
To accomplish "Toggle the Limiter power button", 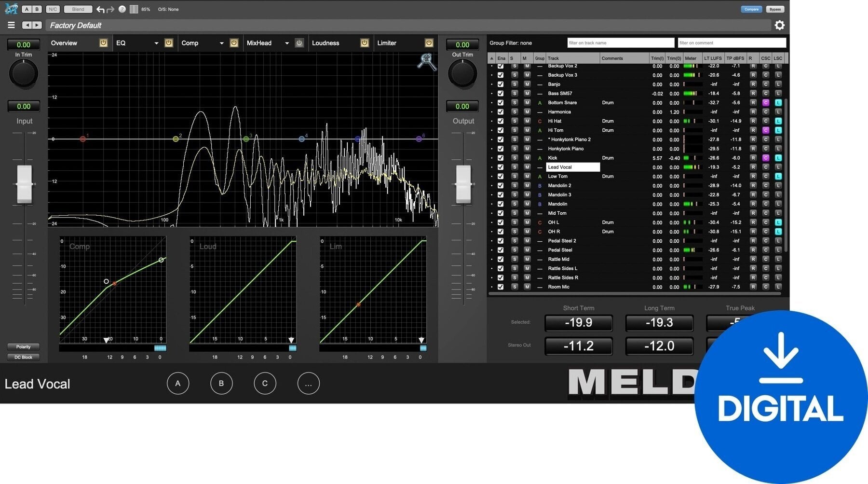I will pyautogui.click(x=429, y=43).
